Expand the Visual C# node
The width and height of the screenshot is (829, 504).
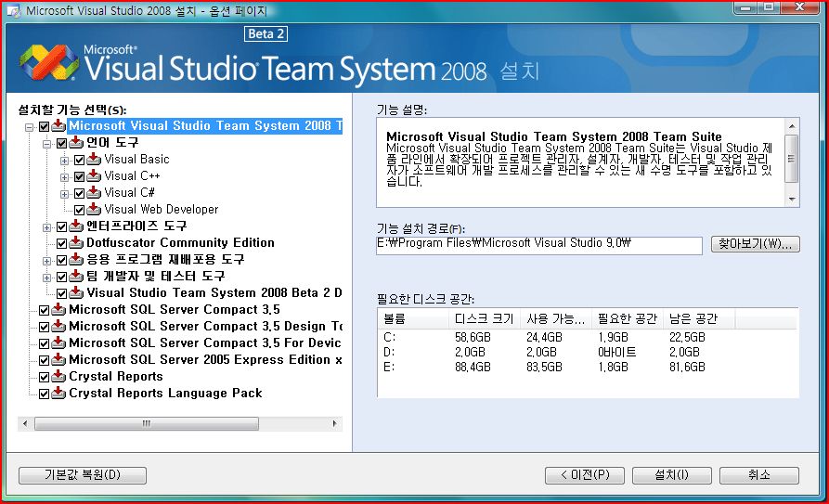(x=64, y=194)
